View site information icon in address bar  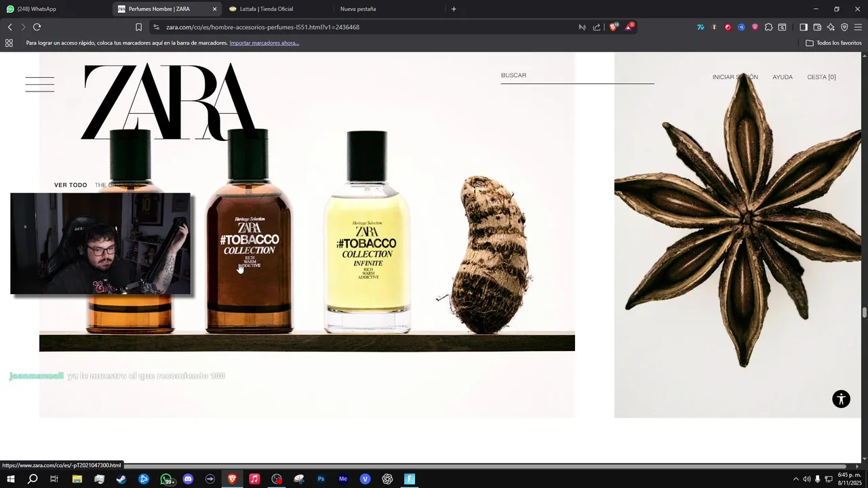pyautogui.click(x=156, y=27)
